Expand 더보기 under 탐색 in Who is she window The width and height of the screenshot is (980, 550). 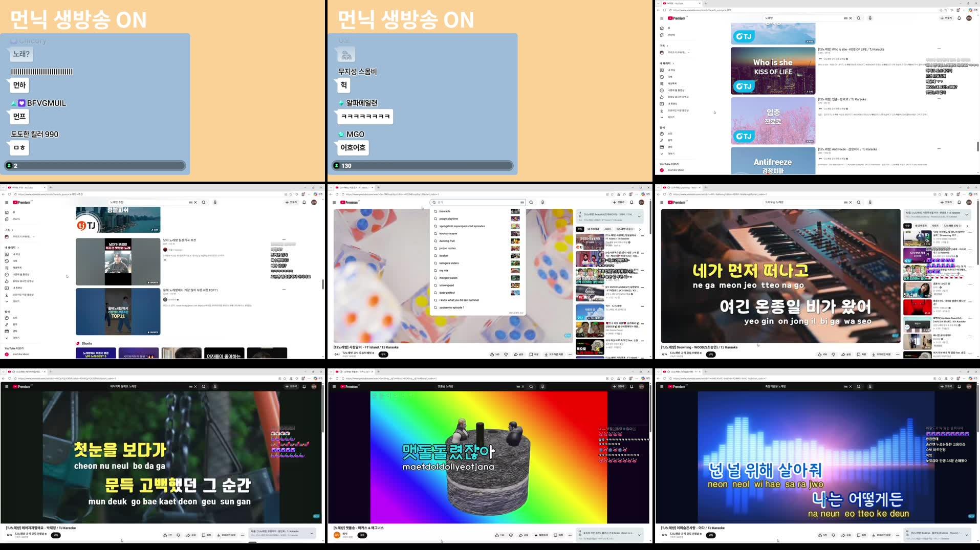[668, 153]
